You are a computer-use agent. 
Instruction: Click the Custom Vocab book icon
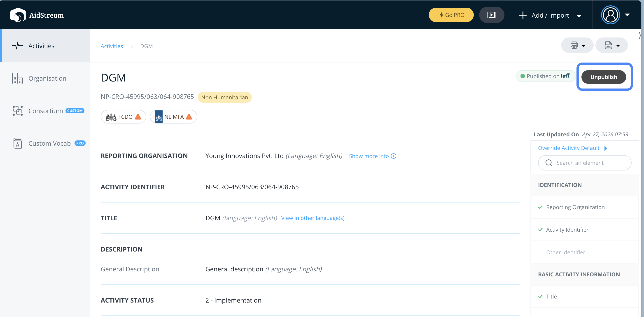18,143
